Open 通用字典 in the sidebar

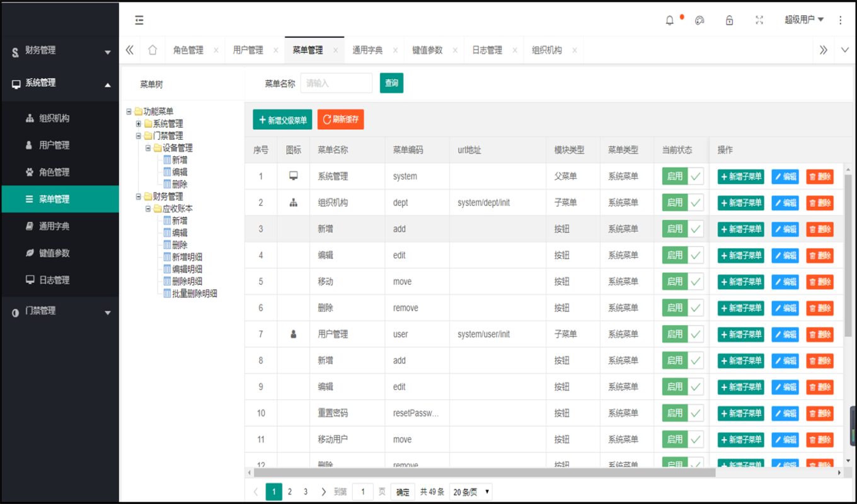point(60,226)
